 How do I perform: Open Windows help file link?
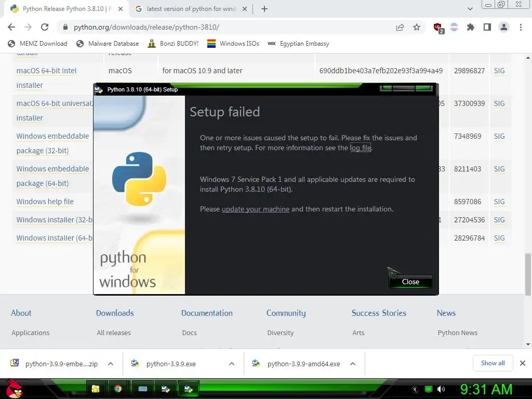(x=45, y=202)
